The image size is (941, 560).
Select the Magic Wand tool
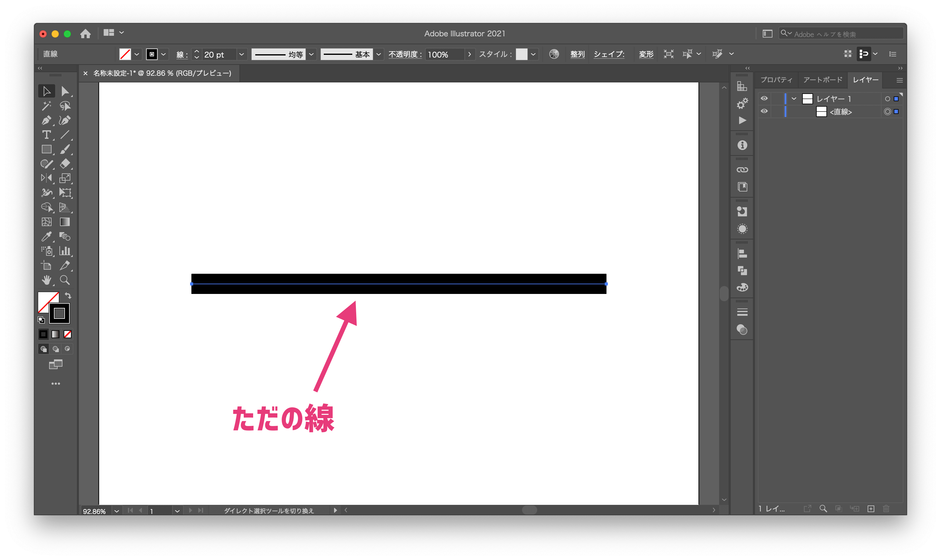pyautogui.click(x=46, y=106)
